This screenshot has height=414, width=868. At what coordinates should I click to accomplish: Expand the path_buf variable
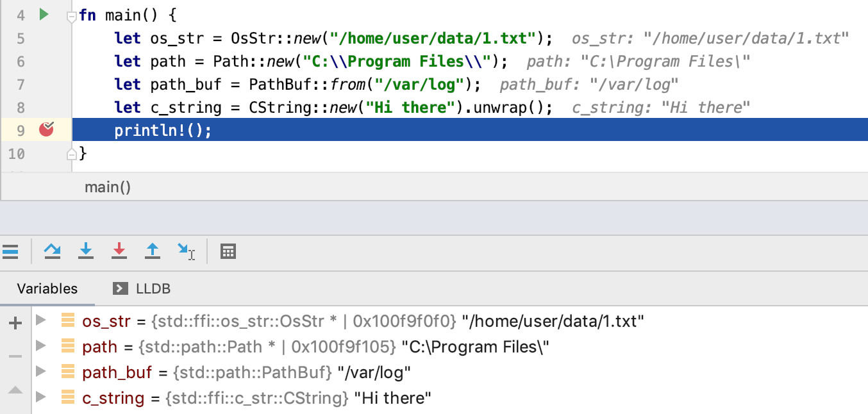pos(40,370)
